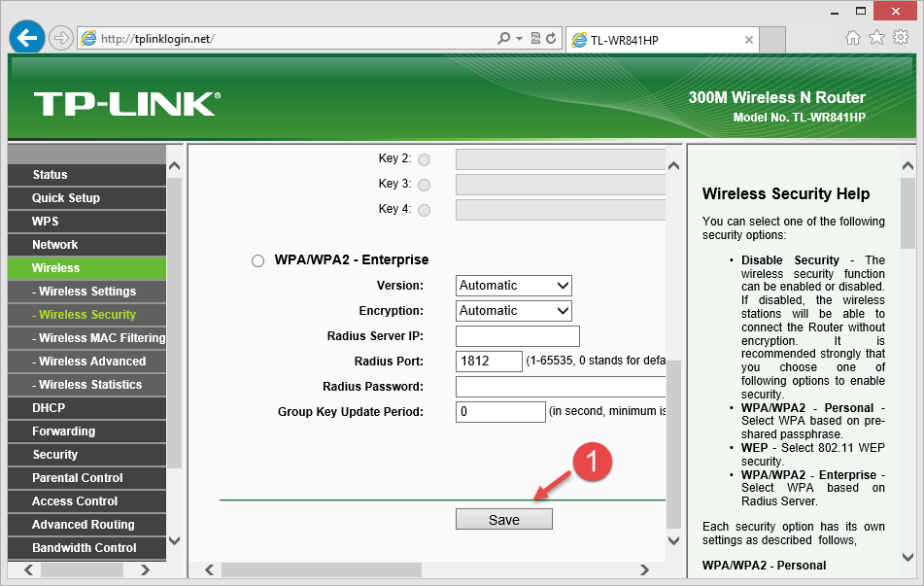Viewport: 924px width, 586px height.
Task: Click the compatibility view icon in address bar
Action: [535, 38]
